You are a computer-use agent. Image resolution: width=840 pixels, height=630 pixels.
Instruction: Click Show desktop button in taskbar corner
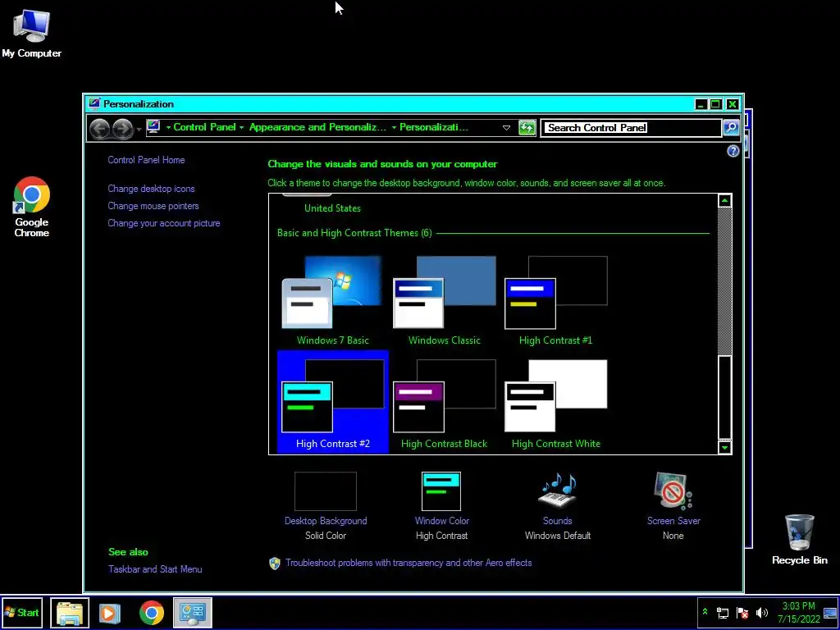pyautogui.click(x=831, y=612)
